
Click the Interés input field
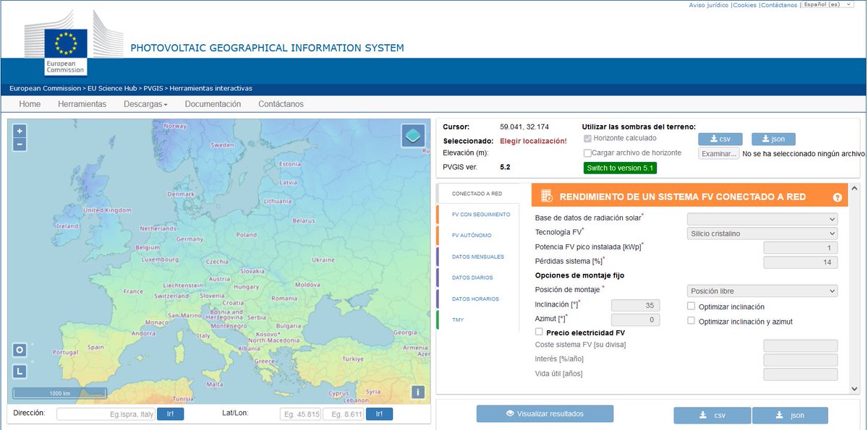tap(801, 360)
